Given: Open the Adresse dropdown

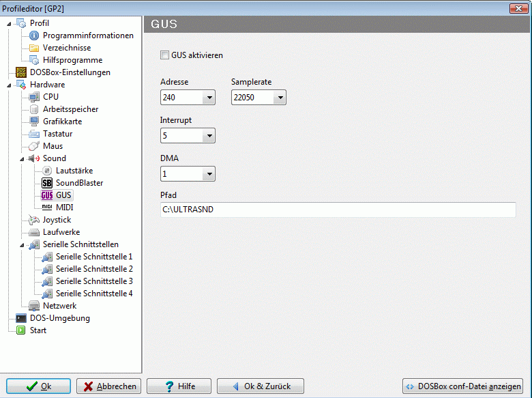Looking at the screenshot, I should click(209, 98).
